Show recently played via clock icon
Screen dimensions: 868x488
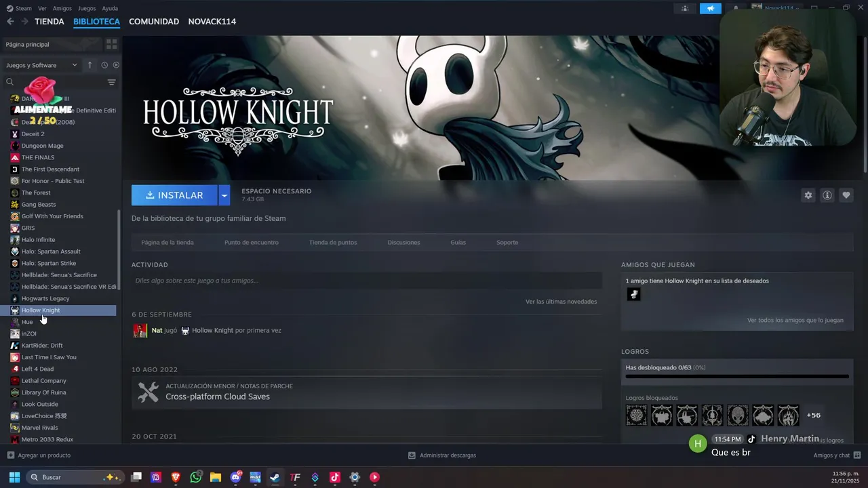point(104,65)
